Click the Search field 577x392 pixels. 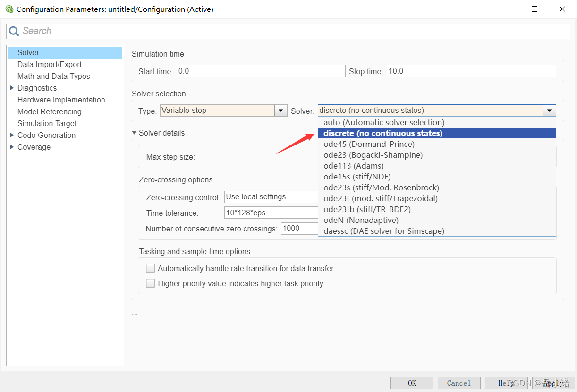click(x=288, y=31)
